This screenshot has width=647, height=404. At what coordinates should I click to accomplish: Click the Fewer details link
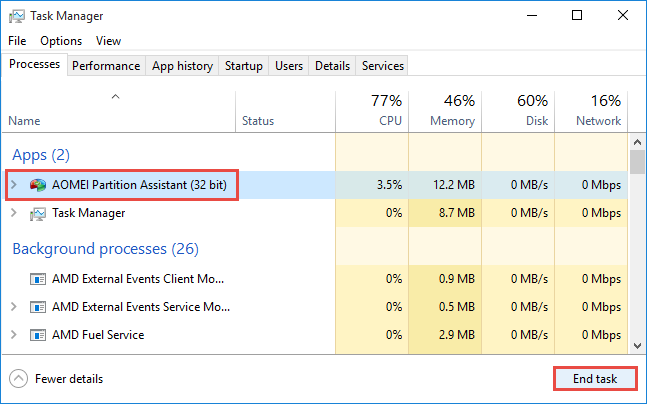[69, 379]
